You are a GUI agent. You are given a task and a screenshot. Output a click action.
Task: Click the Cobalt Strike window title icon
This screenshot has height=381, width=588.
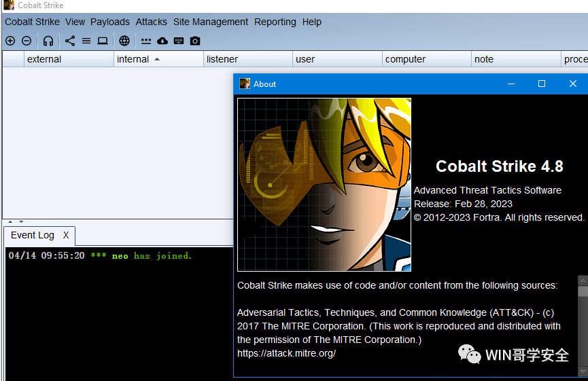9,5
